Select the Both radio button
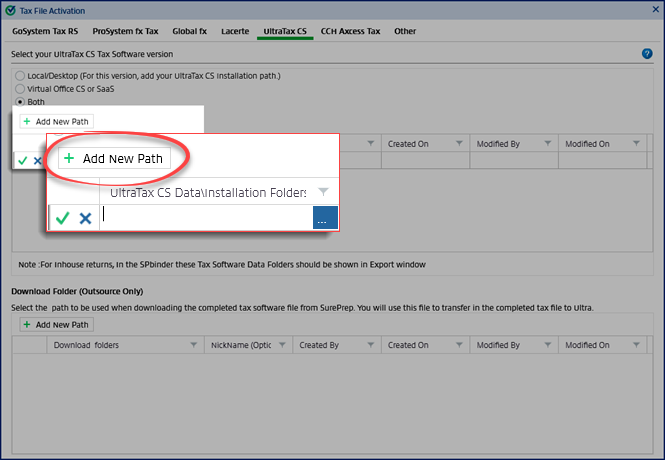Viewport: 665px width, 460px height. [x=19, y=102]
